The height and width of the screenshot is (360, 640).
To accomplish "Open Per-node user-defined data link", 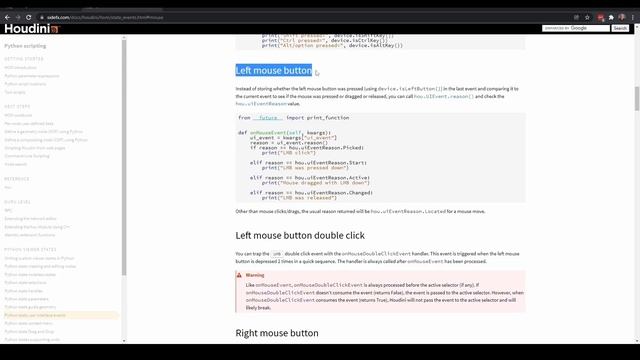I will [x=29, y=123].
